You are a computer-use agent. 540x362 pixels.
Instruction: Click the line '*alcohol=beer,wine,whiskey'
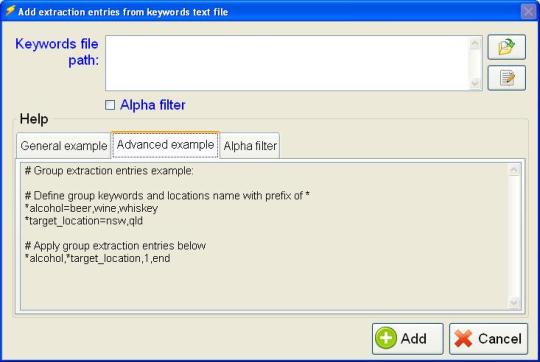[x=91, y=208]
